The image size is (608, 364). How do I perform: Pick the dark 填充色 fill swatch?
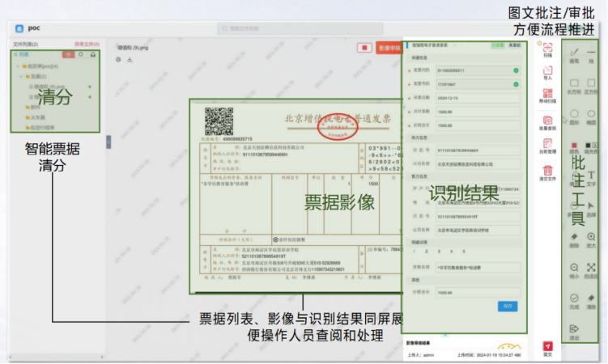pyautogui.click(x=588, y=146)
